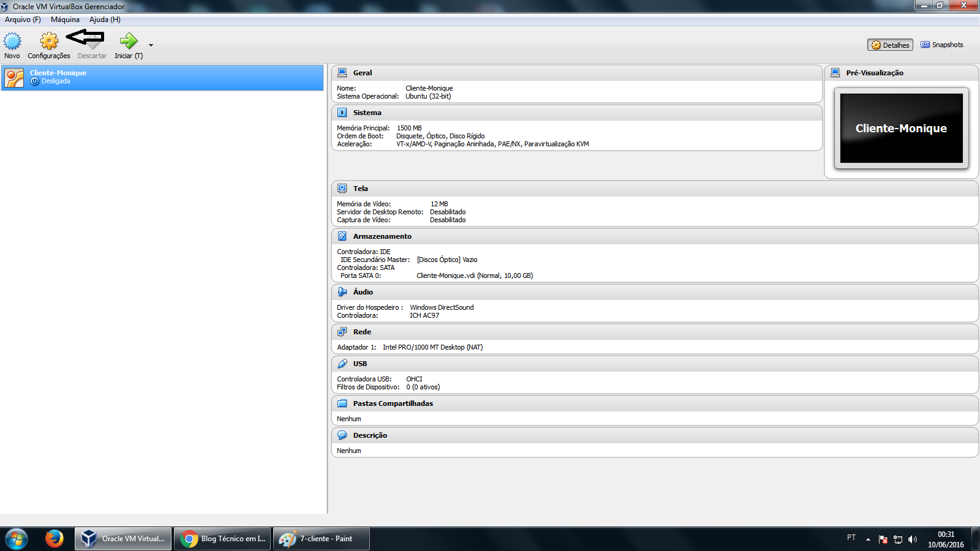Open the Rede settings heading link

(362, 332)
